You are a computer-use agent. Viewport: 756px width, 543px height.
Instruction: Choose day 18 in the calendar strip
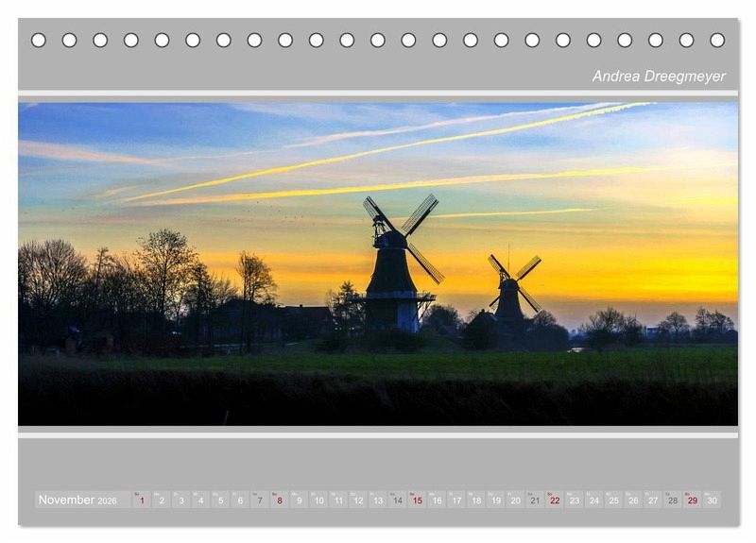tap(476, 500)
